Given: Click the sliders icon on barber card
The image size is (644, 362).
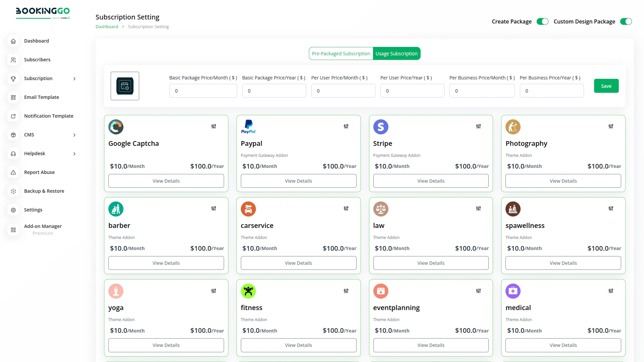Looking at the screenshot, I should tap(214, 208).
